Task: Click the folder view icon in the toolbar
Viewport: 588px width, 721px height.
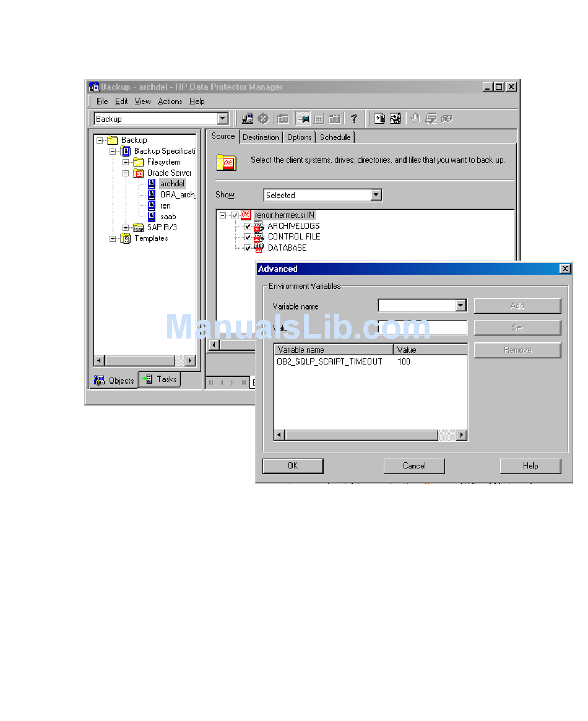Action: [x=283, y=119]
